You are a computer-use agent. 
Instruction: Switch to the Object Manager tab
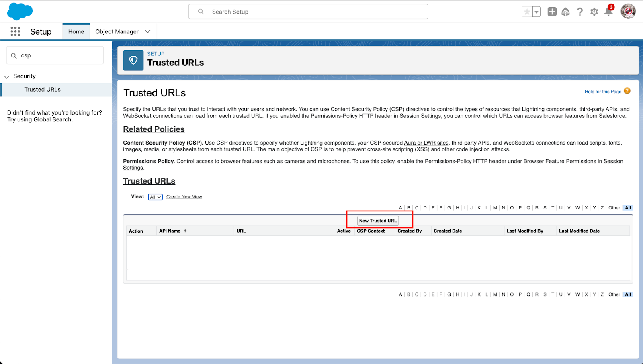coord(117,31)
